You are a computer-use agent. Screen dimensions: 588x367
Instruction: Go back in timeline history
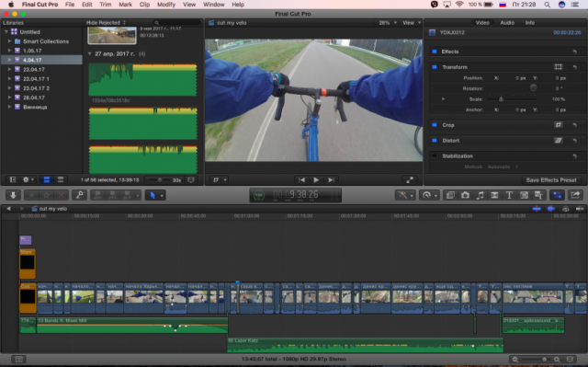pyautogui.click(x=8, y=209)
